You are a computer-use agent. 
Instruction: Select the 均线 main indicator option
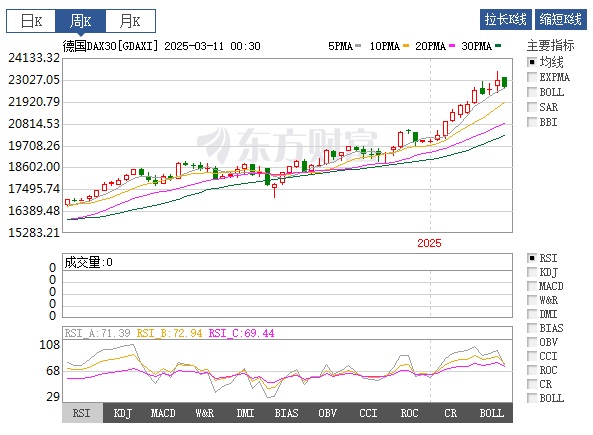532,62
